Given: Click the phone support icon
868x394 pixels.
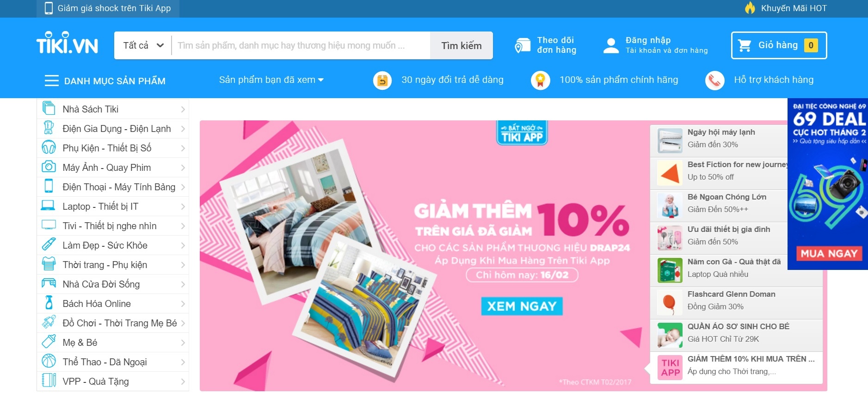Looking at the screenshot, I should 714,81.
